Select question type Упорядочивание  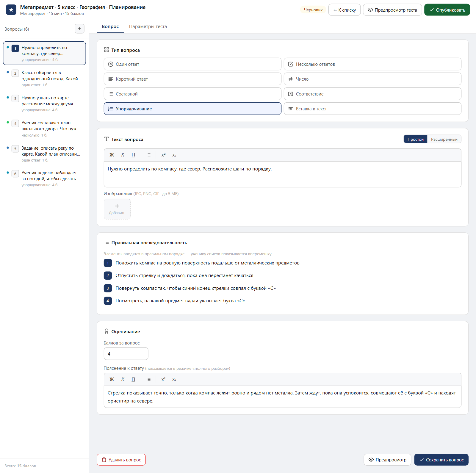pos(192,109)
